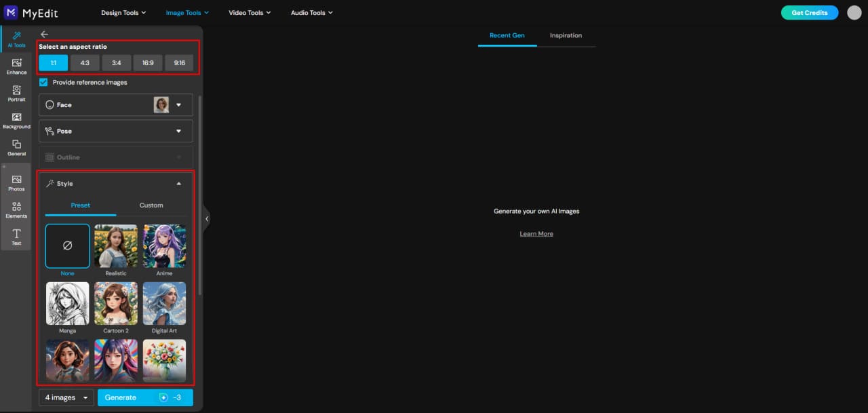868x413 pixels.
Task: Switch to the Custom style tab
Action: [151, 205]
